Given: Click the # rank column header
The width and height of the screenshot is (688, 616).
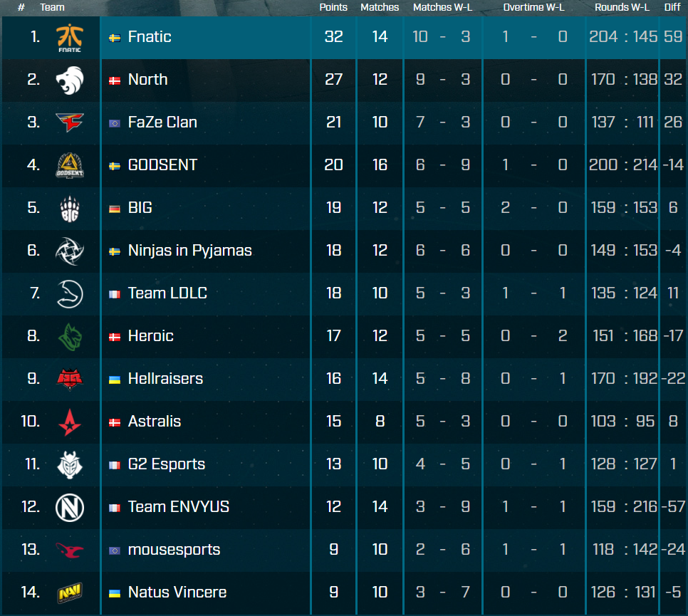Looking at the screenshot, I should [x=21, y=7].
